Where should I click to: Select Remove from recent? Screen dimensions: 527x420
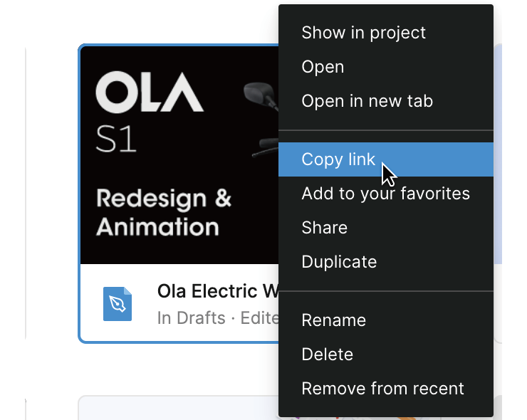386,389
